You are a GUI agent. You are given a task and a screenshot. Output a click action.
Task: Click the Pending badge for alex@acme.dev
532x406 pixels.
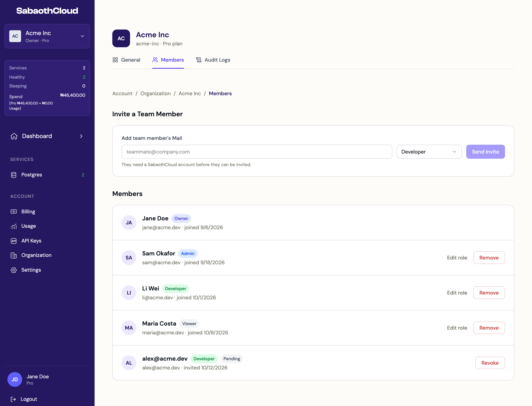pos(231,359)
